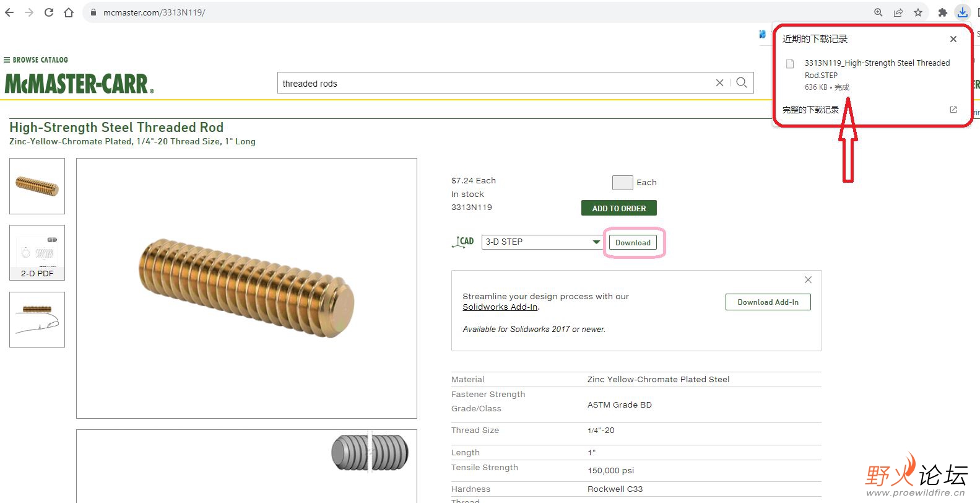The image size is (980, 503).
Task: Click the Rockwell C33 hardness value
Action: coord(615,489)
